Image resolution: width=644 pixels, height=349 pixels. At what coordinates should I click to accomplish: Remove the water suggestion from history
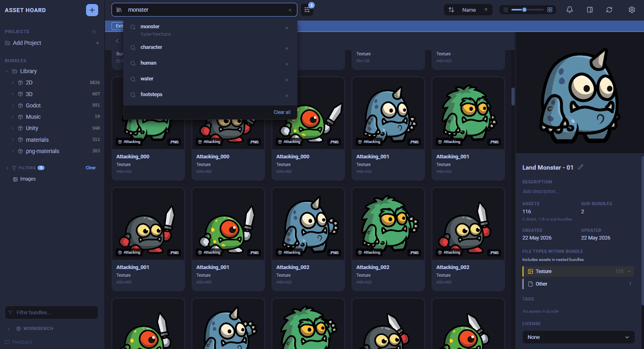[287, 80]
